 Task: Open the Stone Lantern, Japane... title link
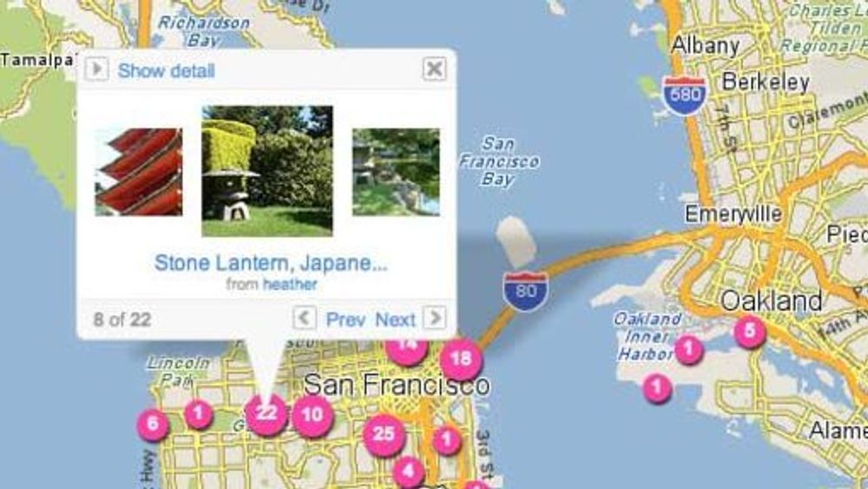271,262
